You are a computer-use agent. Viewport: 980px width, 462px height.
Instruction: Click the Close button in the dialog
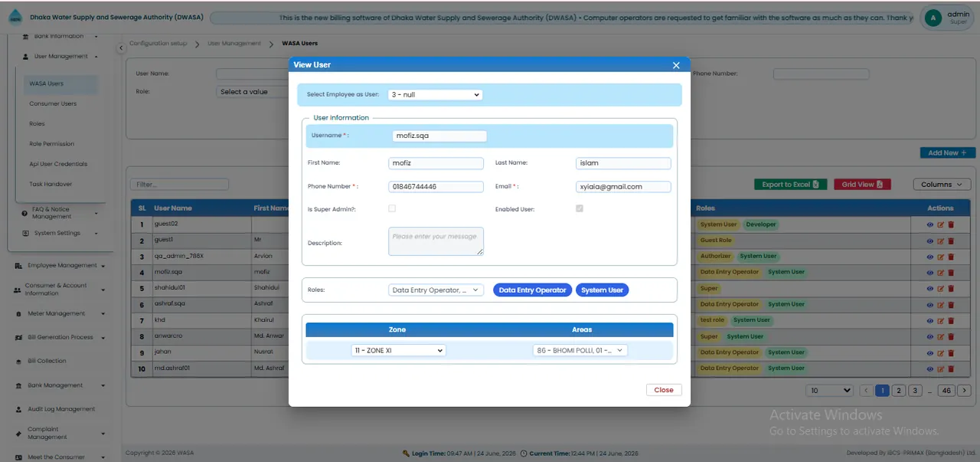(664, 390)
